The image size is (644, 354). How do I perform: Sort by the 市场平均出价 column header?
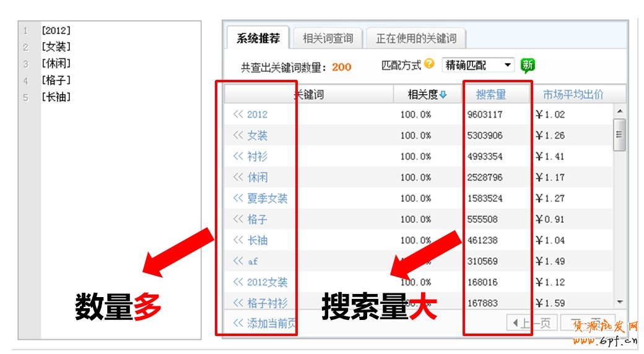(573, 95)
